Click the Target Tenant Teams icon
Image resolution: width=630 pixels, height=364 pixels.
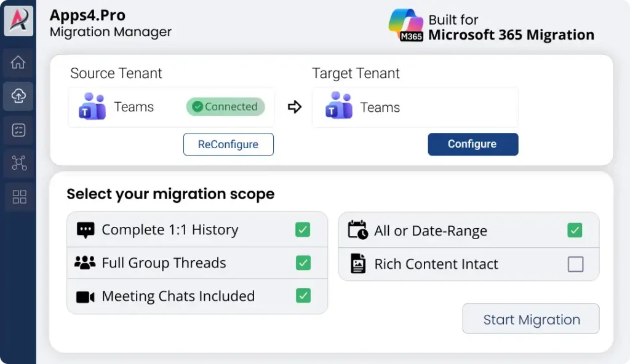(x=339, y=105)
